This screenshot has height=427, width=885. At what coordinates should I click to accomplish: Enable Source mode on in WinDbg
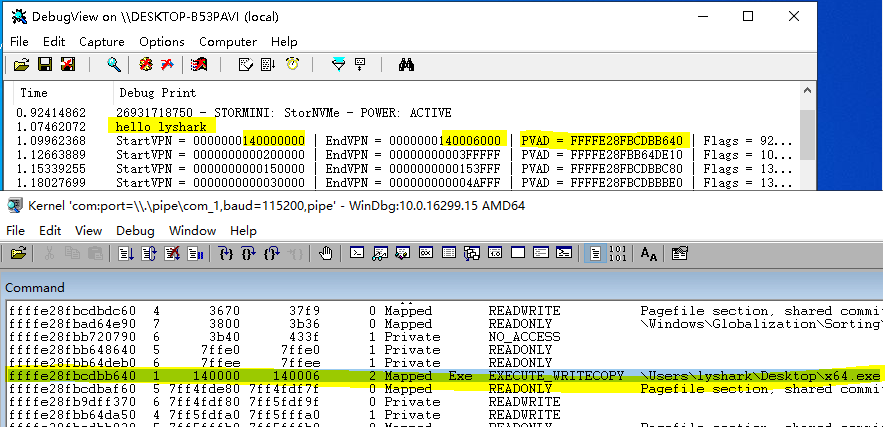(x=595, y=253)
